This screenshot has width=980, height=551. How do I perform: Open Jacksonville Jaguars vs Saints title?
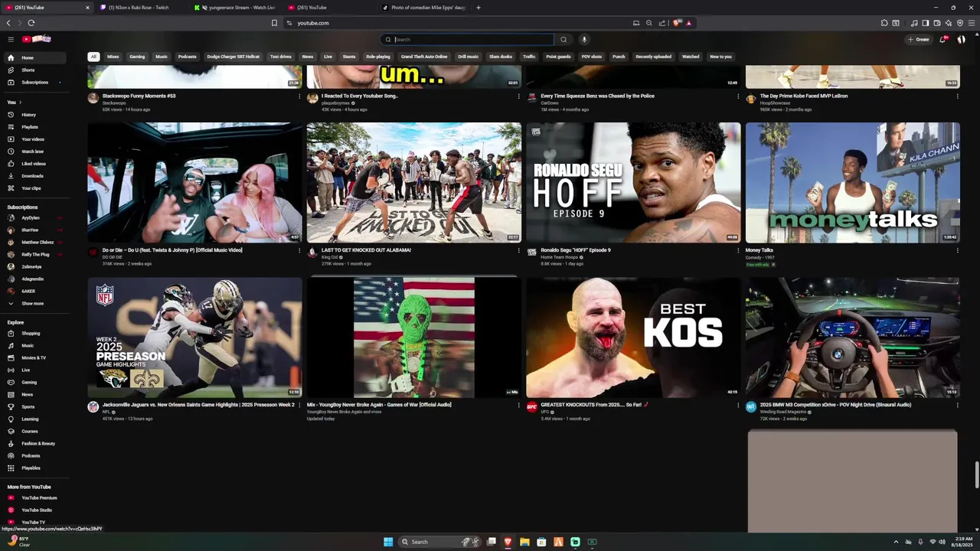pyautogui.click(x=198, y=405)
